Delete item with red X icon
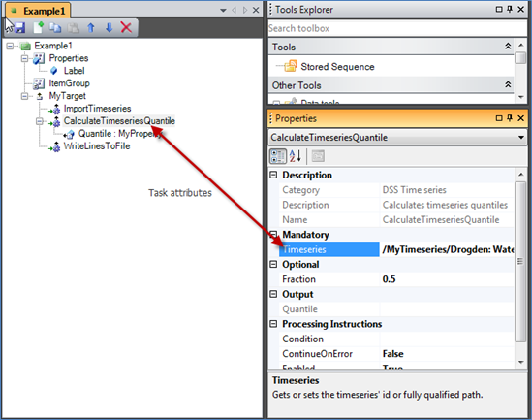 (x=126, y=27)
